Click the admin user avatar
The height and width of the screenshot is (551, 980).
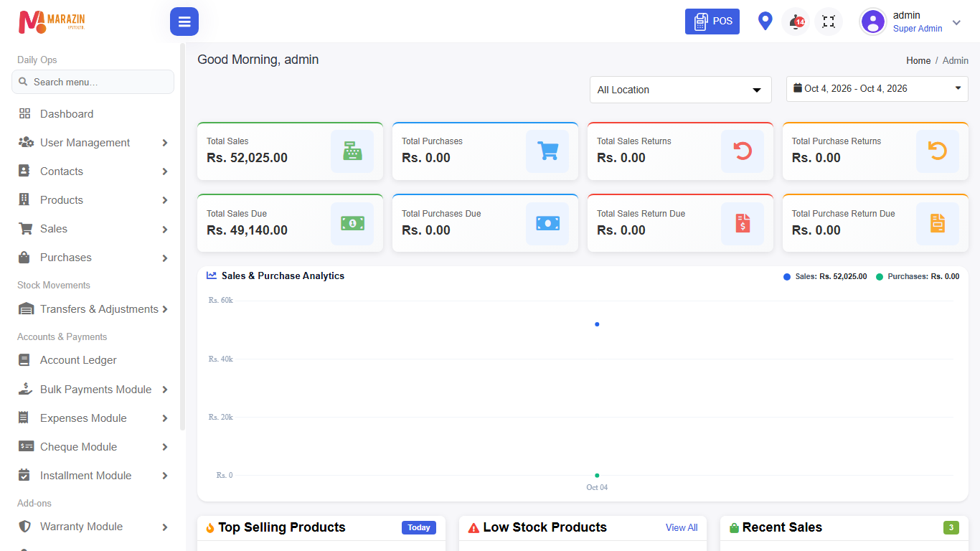point(873,22)
